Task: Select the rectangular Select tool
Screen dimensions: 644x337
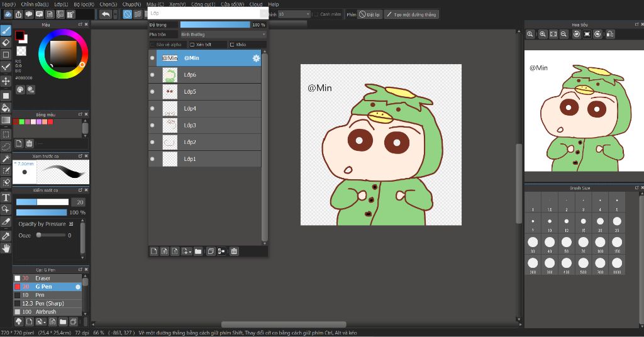Action: click(6, 134)
